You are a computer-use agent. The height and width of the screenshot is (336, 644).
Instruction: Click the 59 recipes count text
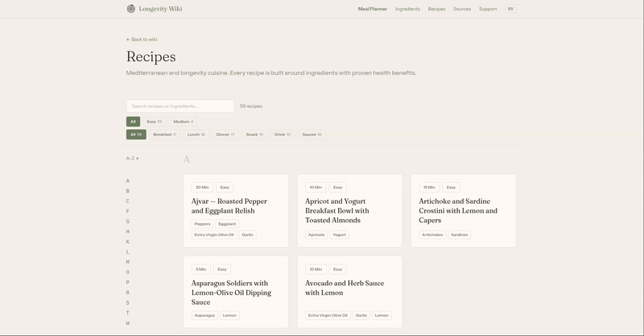(251, 106)
